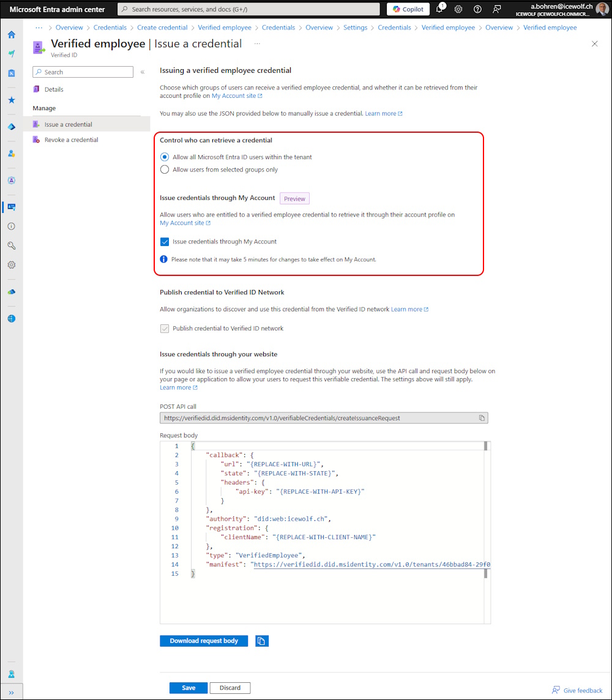The width and height of the screenshot is (612, 700).
Task: Click the Microsoft Entra admin center title
Action: 57,9
